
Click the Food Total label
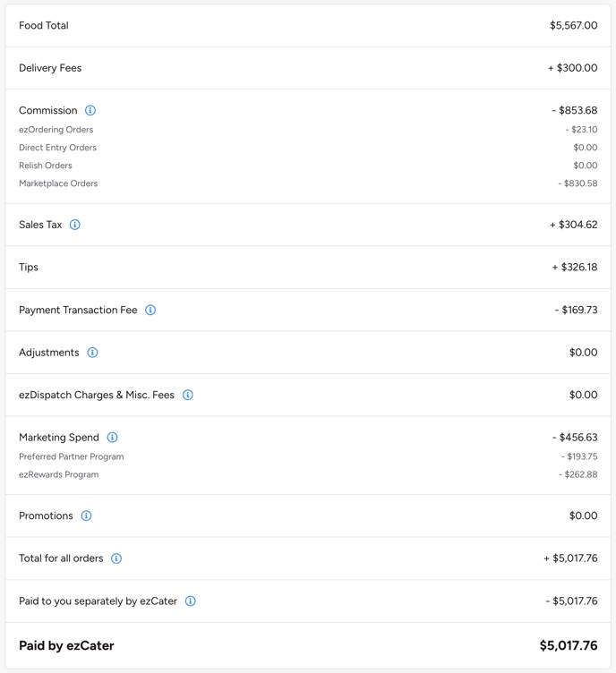44,26
